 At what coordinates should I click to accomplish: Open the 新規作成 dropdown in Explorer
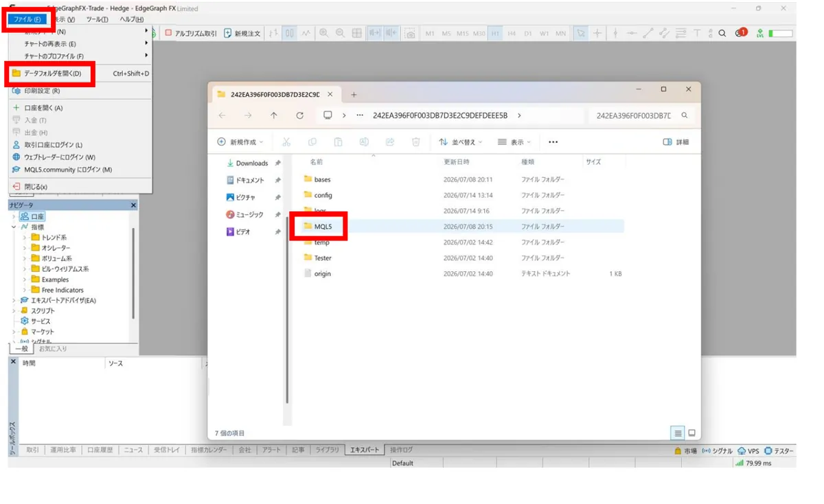240,142
